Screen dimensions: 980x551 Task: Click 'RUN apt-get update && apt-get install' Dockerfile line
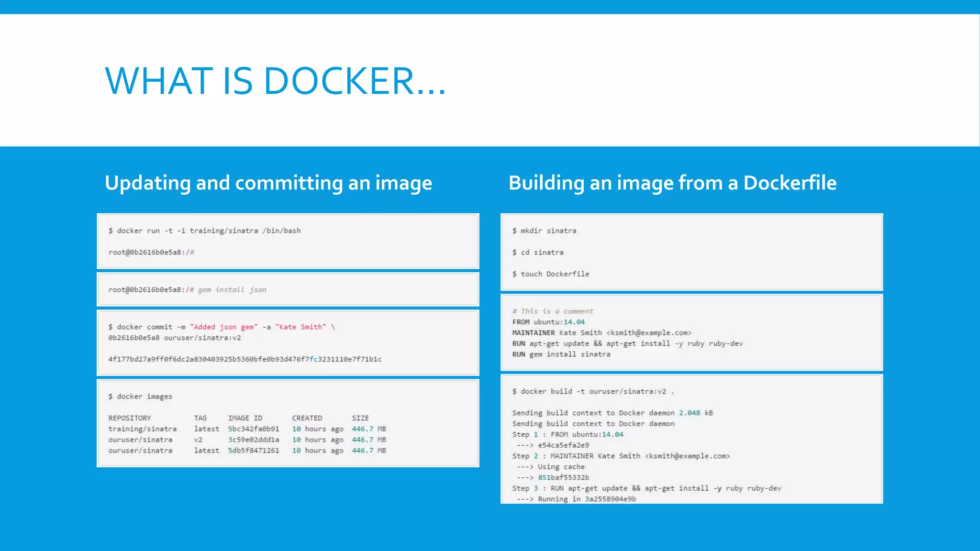click(x=627, y=343)
